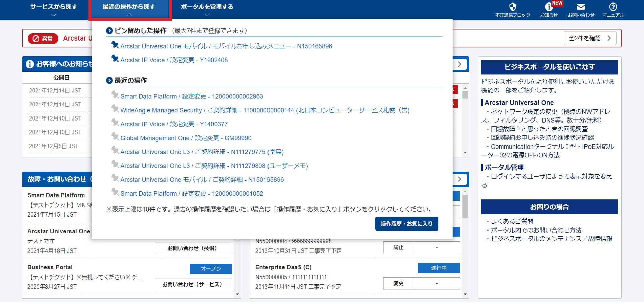This screenshot has width=644, height=304.
Task: Click the お問い合わせ envelope icon
Action: (x=581, y=7)
